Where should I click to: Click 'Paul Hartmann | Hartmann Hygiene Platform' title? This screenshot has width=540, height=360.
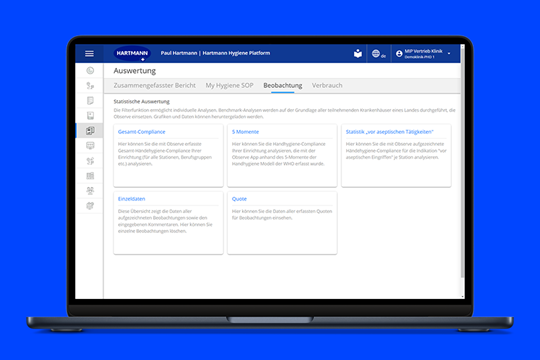pyautogui.click(x=215, y=53)
